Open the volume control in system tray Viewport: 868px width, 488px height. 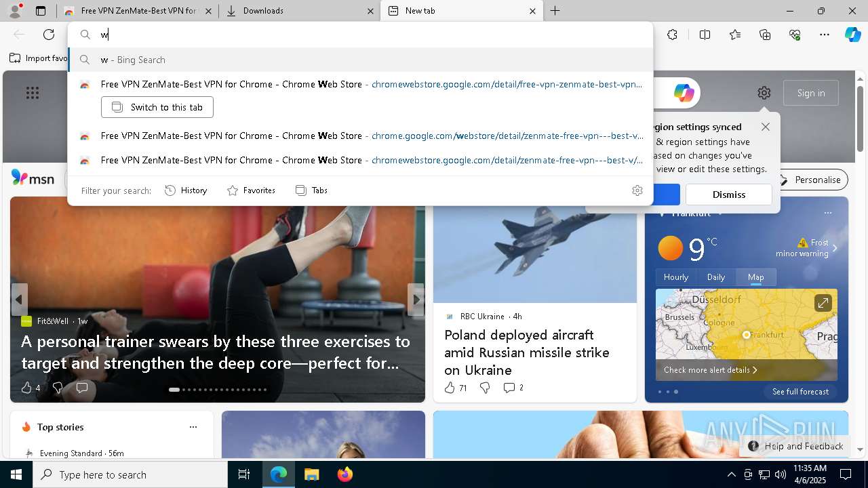(x=781, y=474)
